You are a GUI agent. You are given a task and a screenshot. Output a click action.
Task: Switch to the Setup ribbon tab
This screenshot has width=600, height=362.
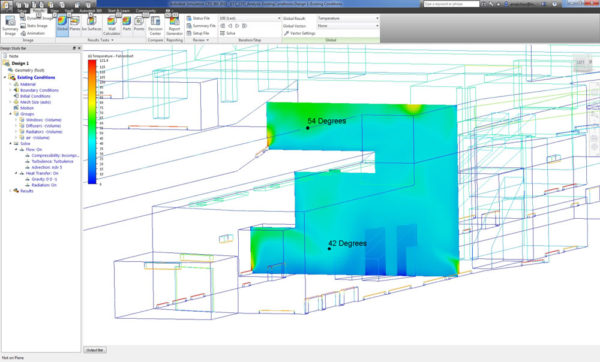click(21, 11)
